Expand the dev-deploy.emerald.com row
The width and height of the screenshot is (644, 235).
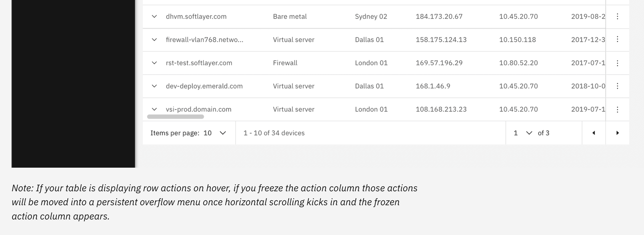pyautogui.click(x=154, y=86)
